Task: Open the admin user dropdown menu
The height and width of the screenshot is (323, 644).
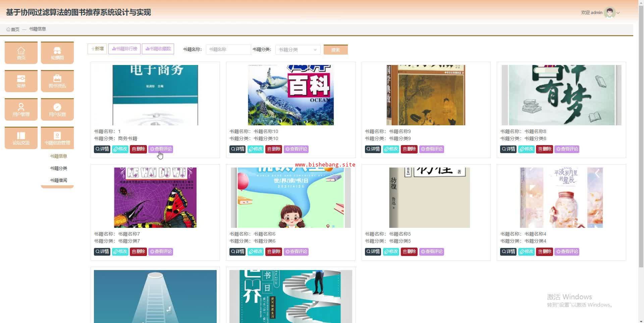Action: (600, 13)
